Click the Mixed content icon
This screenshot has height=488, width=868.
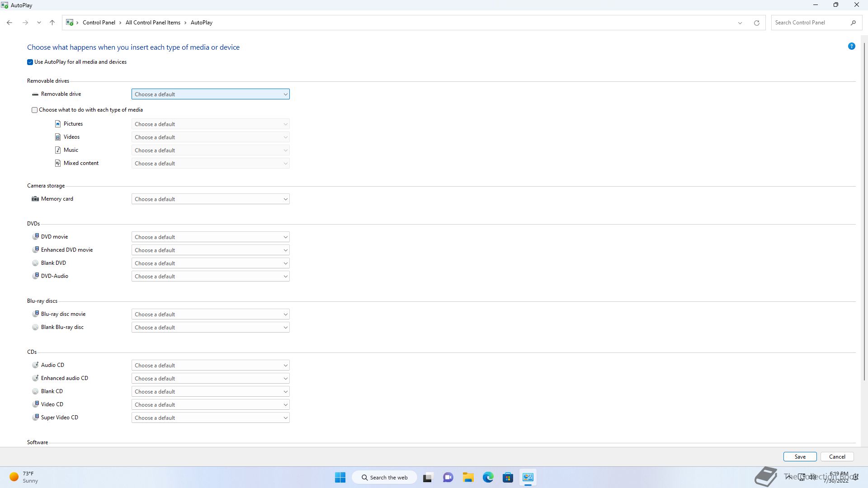pos(58,163)
